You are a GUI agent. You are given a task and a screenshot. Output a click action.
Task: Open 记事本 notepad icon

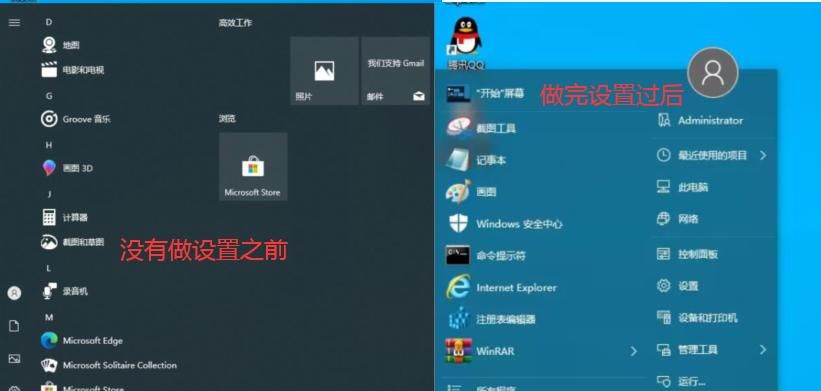coord(458,160)
